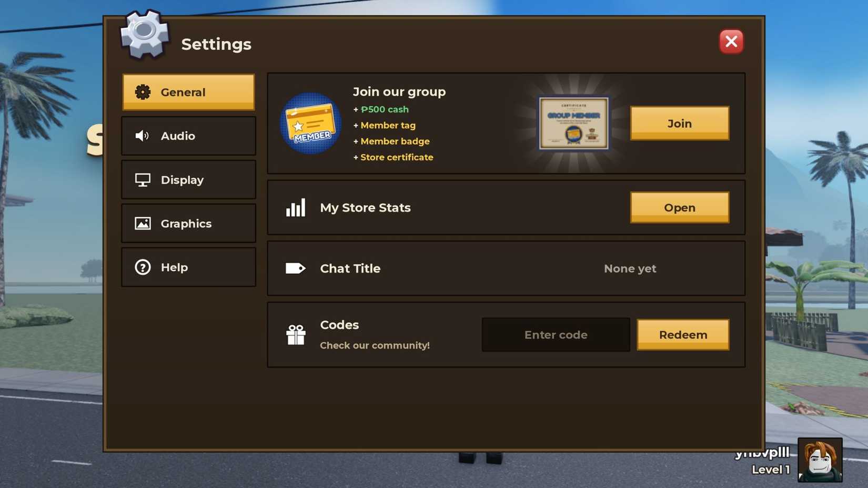Click the bar chart stats icon

coord(296,208)
